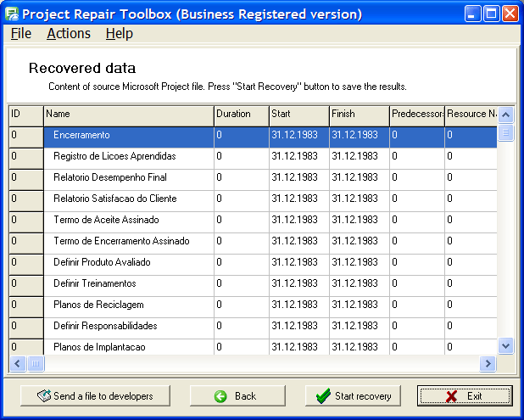Click the Start column header
524x420 pixels.
(299, 116)
